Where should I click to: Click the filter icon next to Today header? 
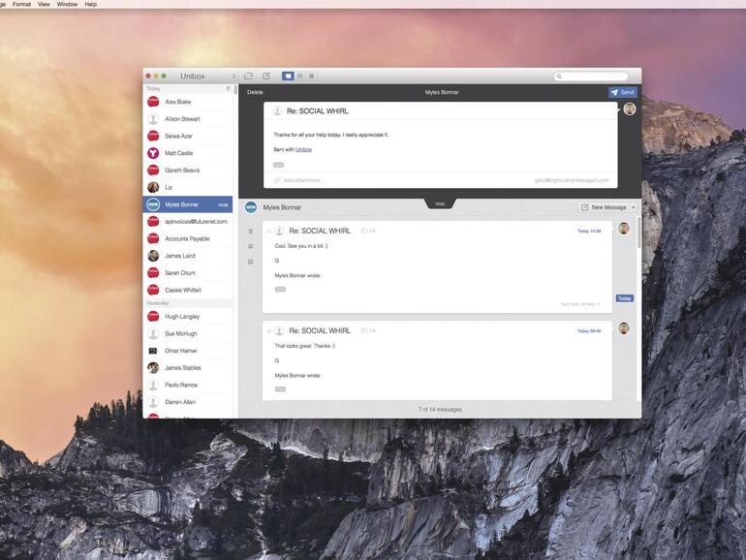[229, 88]
